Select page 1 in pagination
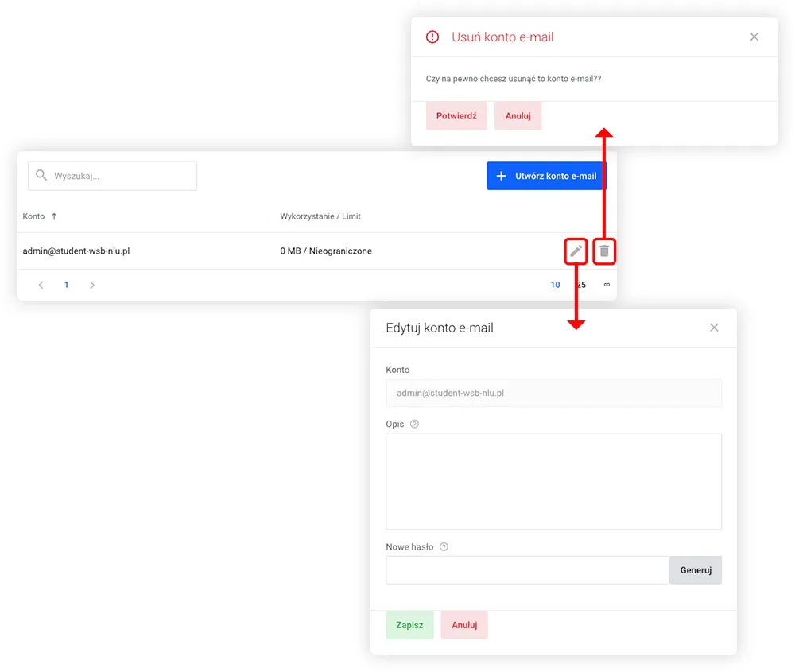Image resolution: width=795 pixels, height=672 pixels. point(67,285)
